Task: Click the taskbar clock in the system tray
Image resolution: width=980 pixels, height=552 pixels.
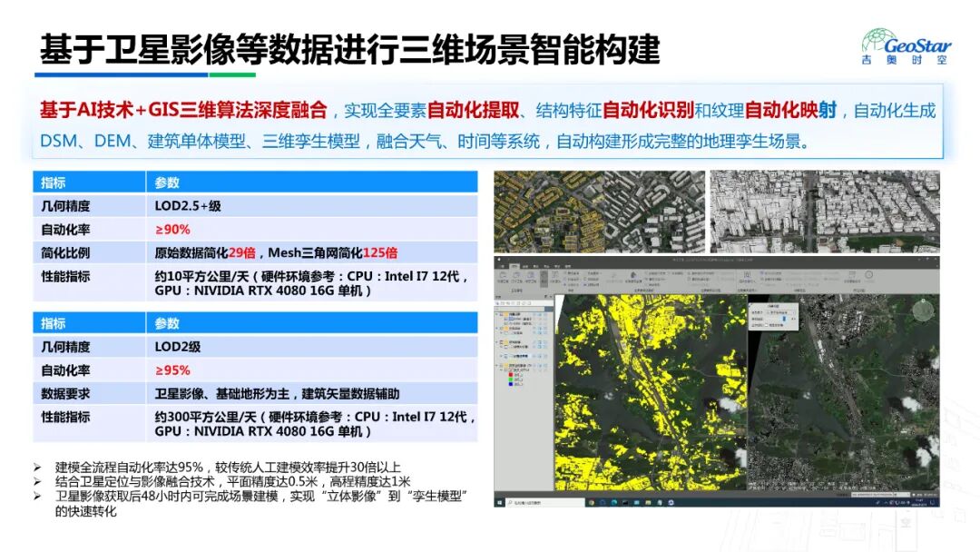Action: pos(919,502)
